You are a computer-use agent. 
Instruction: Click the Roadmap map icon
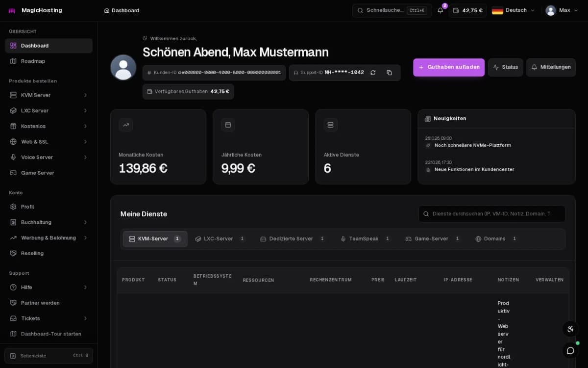click(x=13, y=61)
